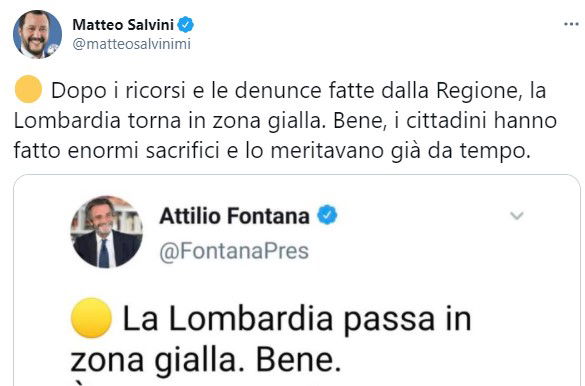Open the @matteosalvinimi handle
The height and width of the screenshot is (386, 585).
click(131, 44)
